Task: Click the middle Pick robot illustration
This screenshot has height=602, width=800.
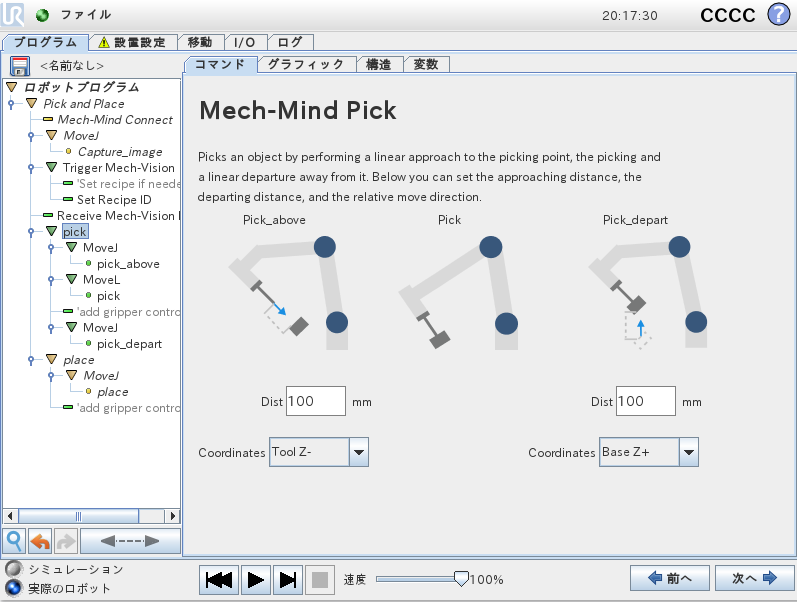Action: pyautogui.click(x=458, y=292)
